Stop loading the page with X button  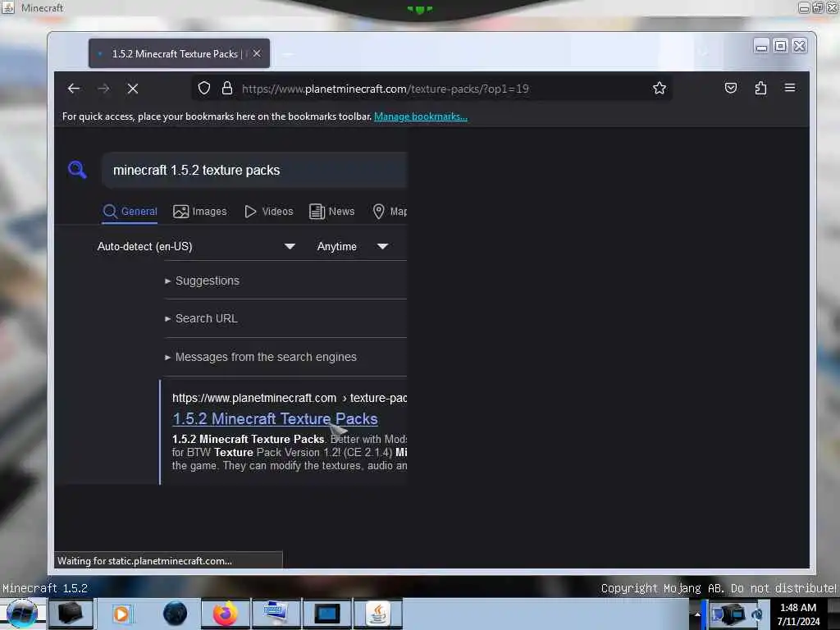coord(133,89)
